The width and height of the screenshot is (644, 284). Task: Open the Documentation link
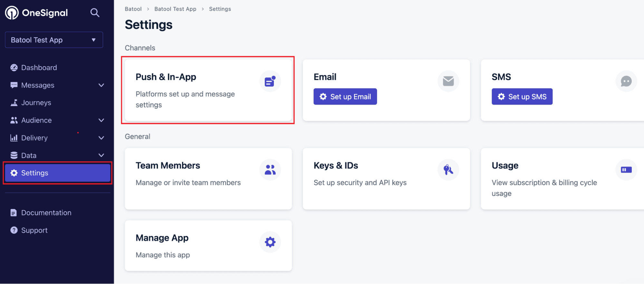[x=46, y=213]
